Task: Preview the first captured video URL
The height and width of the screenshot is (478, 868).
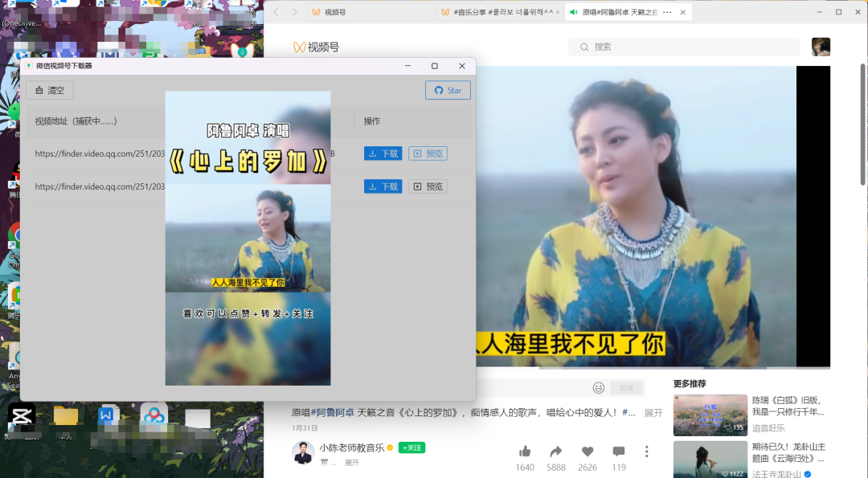Action: (x=428, y=153)
